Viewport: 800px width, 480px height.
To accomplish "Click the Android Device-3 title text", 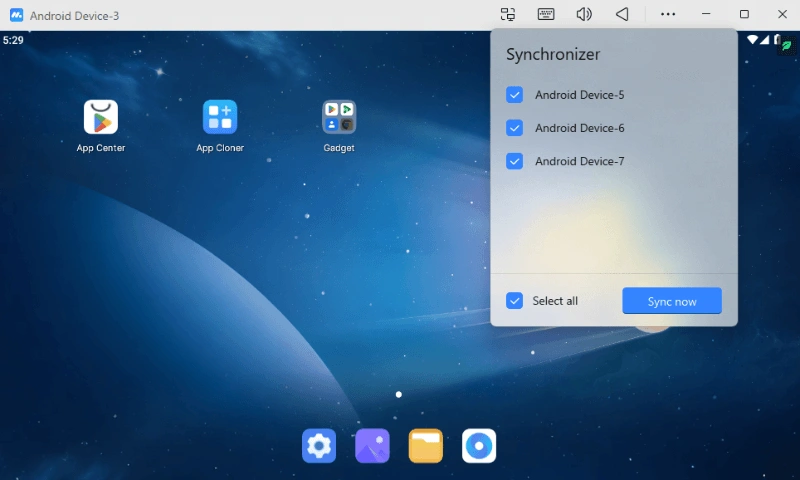I will pyautogui.click(x=74, y=16).
